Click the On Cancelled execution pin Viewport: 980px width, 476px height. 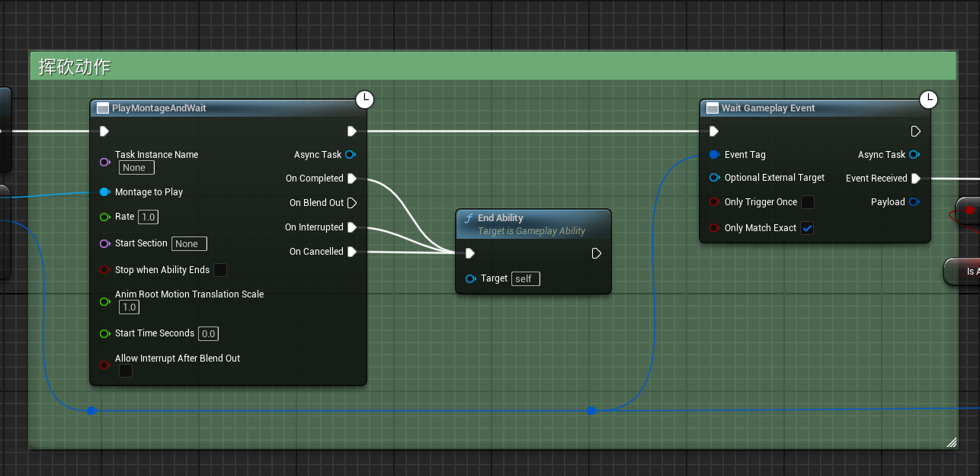tap(352, 252)
